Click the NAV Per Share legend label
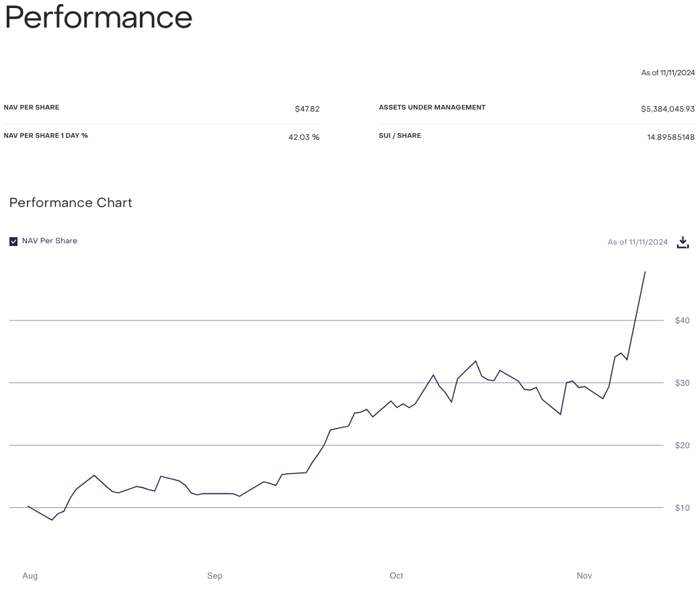Screen dimensions: 700x594 click(50, 241)
